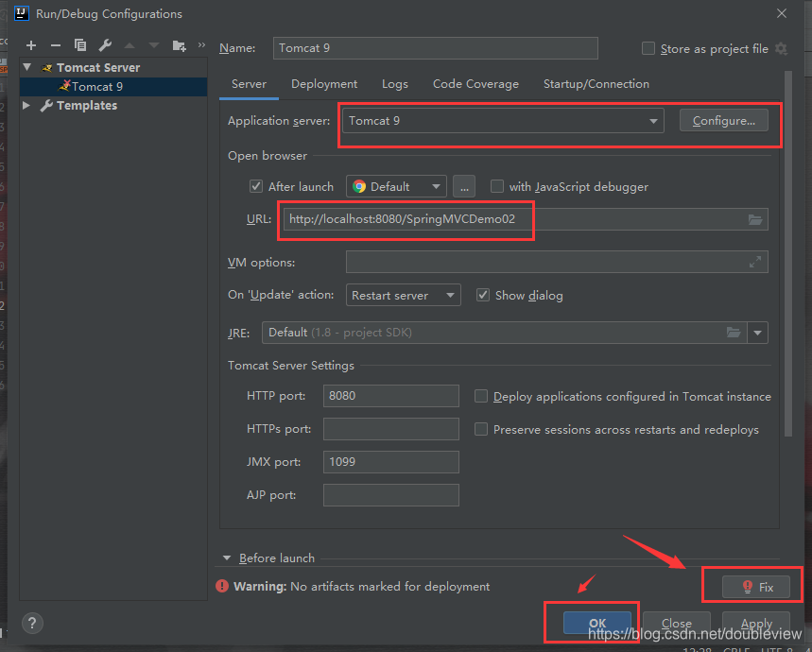The width and height of the screenshot is (812, 652).
Task: Copy the selected configuration
Action: pyautogui.click(x=79, y=45)
